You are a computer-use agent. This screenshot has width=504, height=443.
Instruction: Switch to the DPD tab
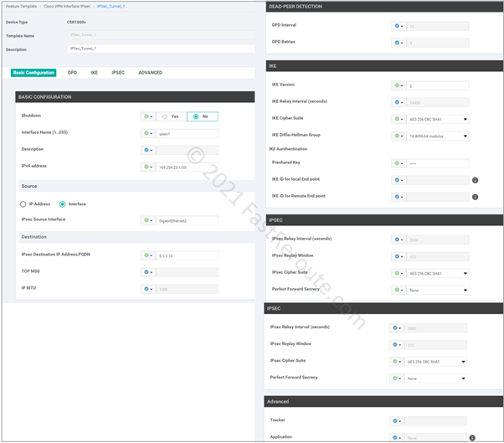pos(72,73)
